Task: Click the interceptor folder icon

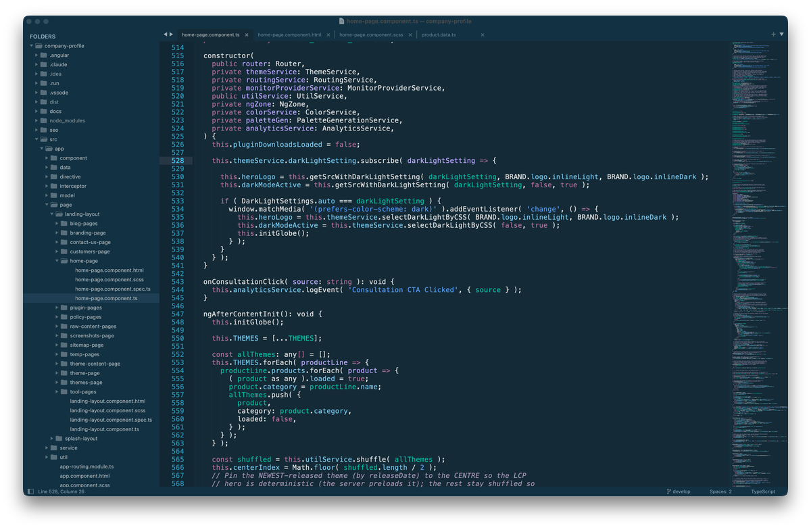Action: tap(53, 186)
